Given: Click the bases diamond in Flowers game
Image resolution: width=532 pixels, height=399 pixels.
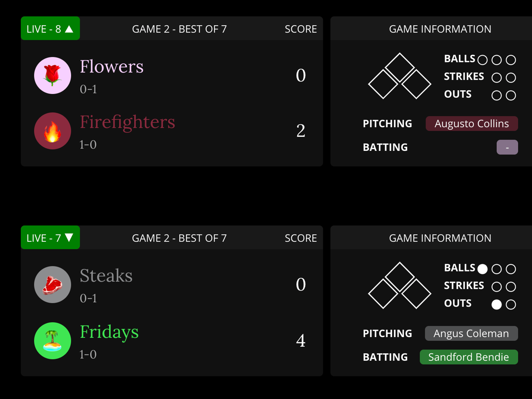Looking at the screenshot, I should 400,76.
